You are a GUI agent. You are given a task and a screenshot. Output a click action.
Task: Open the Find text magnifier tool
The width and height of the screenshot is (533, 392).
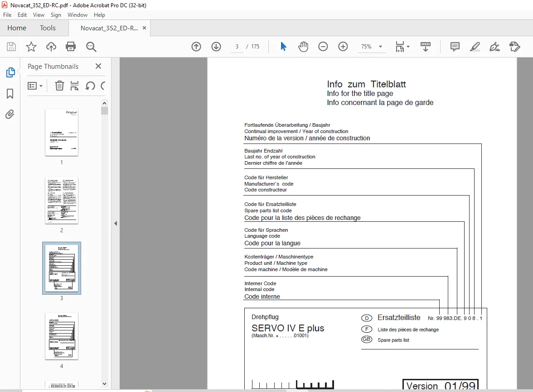point(91,47)
